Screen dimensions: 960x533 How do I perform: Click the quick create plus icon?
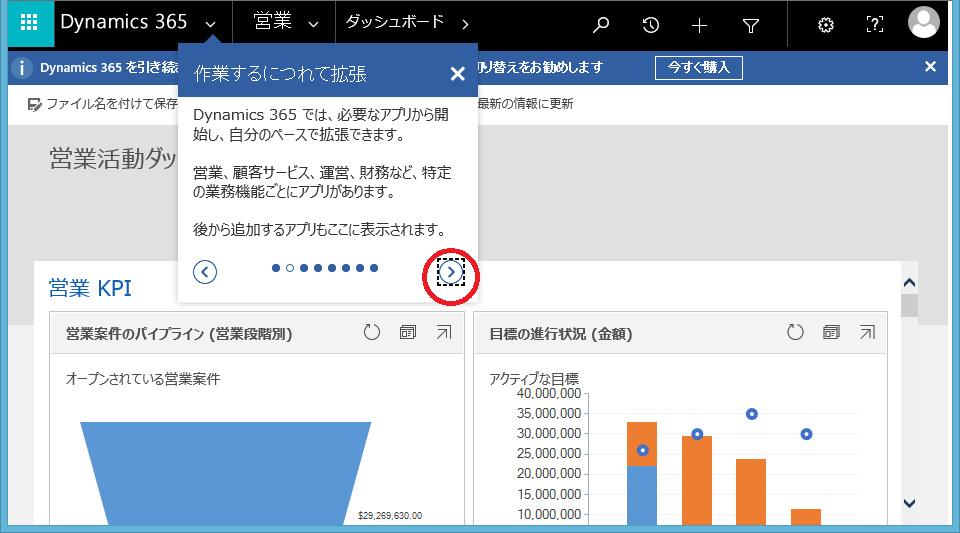pos(699,24)
